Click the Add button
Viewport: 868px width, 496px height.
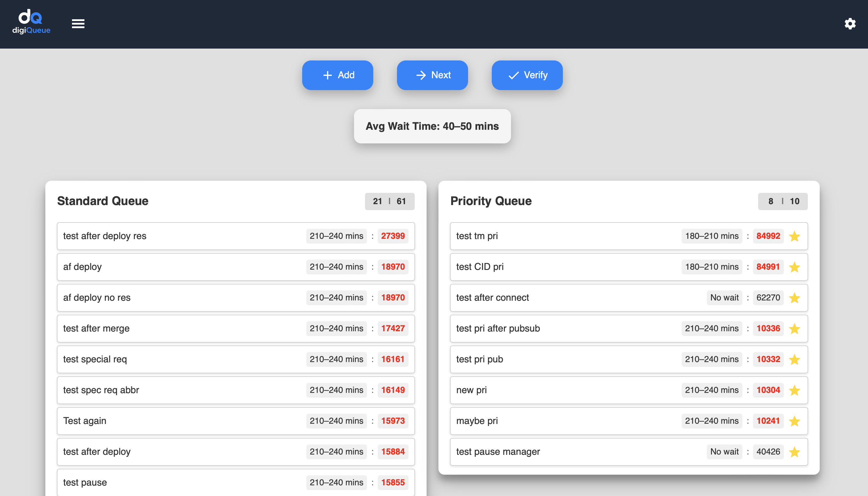[337, 75]
